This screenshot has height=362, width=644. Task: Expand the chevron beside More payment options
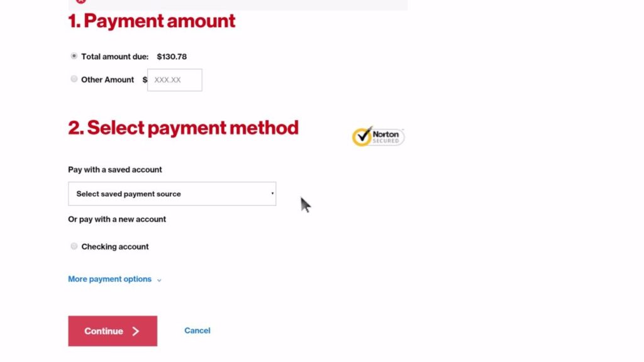point(159,280)
